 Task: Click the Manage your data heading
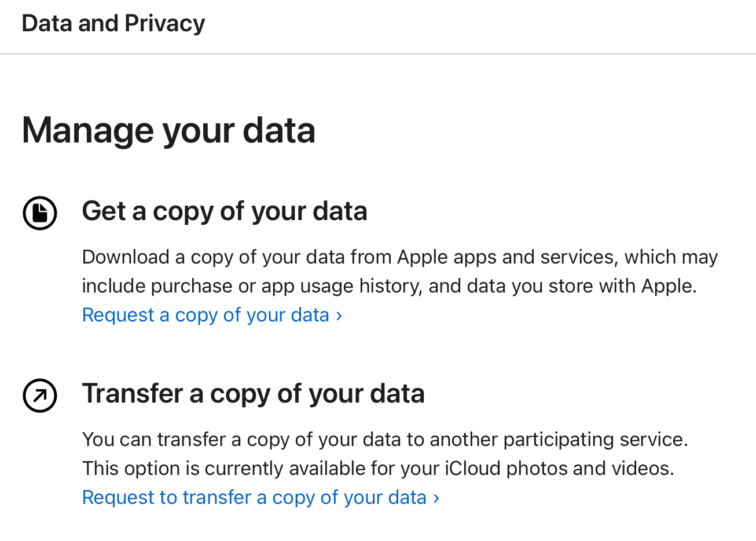coord(168,130)
